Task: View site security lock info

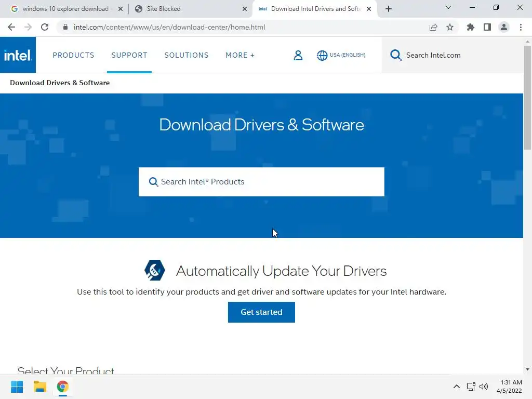Action: coord(65,27)
